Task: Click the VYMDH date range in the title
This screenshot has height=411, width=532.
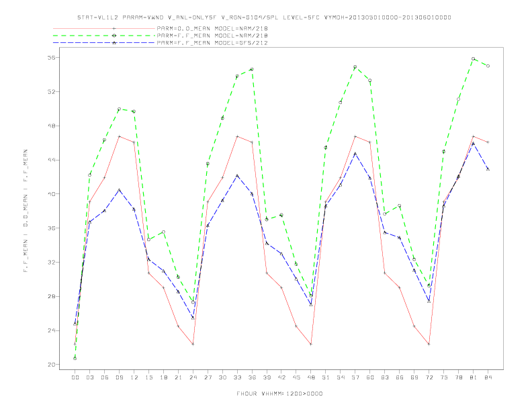Action: click(388, 17)
